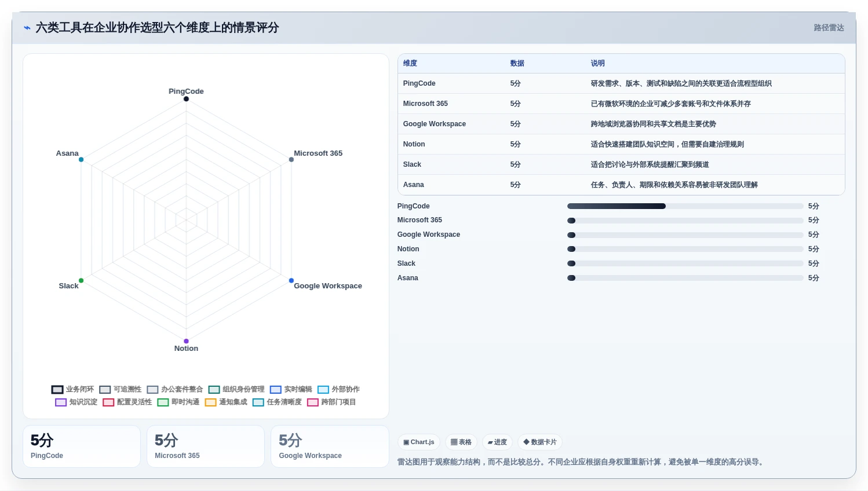Toggle the 通知集成 legend series
Viewport: 868px width, 491px height.
tap(225, 402)
